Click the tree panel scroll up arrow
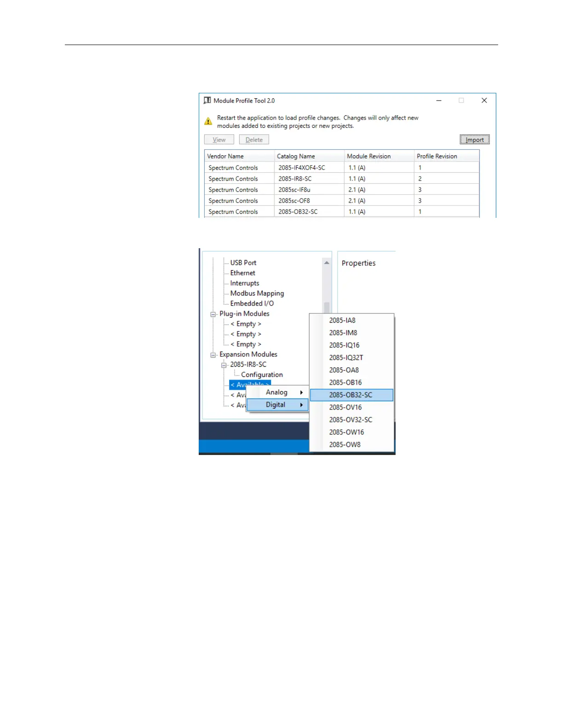563x728 pixels. pos(327,263)
